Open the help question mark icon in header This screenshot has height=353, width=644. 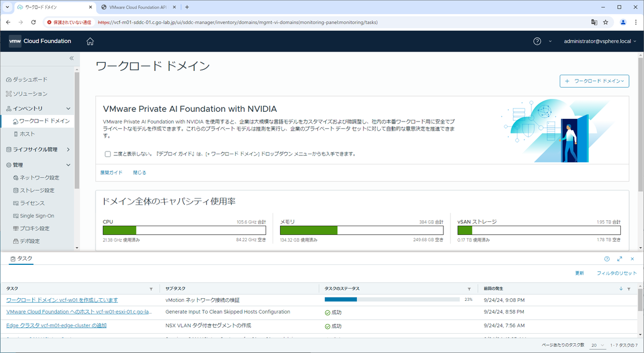click(x=537, y=41)
